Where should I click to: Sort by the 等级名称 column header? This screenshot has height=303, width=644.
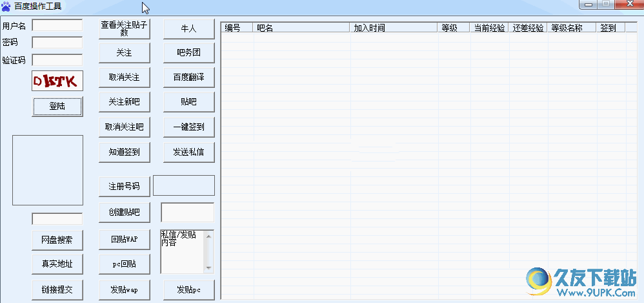(571, 28)
